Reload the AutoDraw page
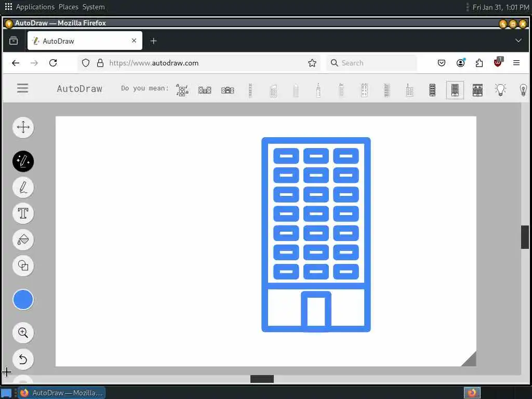This screenshot has width=532, height=399. coord(53,63)
